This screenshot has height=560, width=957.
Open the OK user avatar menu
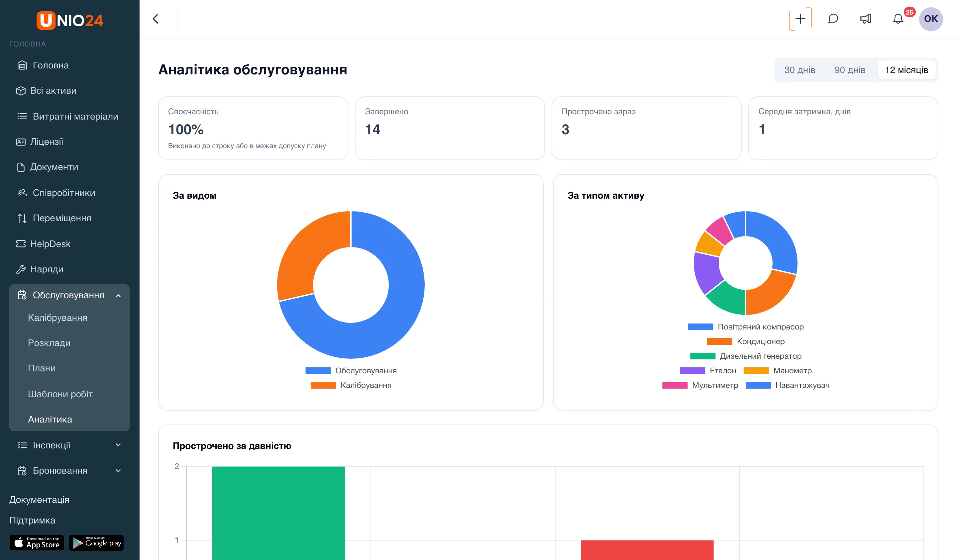click(930, 19)
